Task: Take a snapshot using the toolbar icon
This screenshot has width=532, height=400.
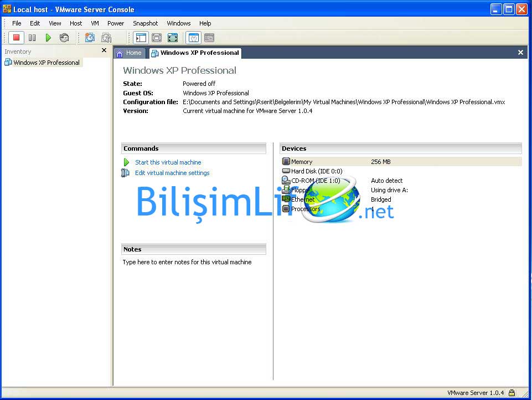Action: coord(90,38)
